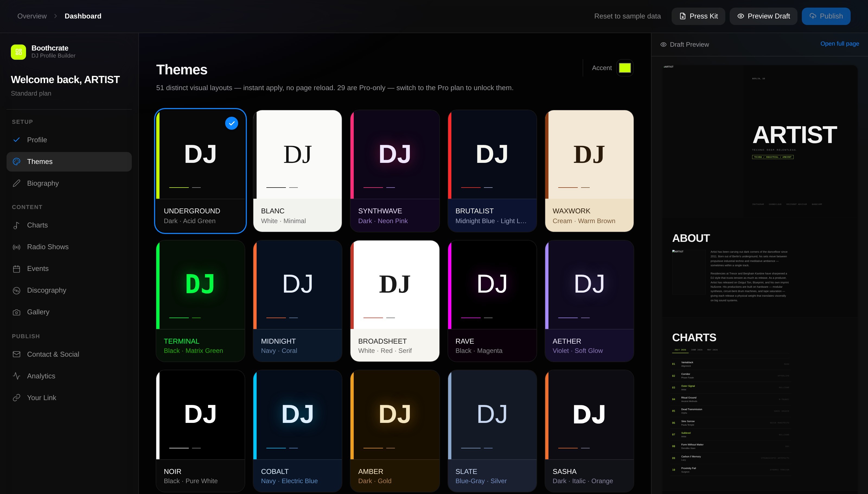Click the Boothcrate green logo icon

[18, 52]
